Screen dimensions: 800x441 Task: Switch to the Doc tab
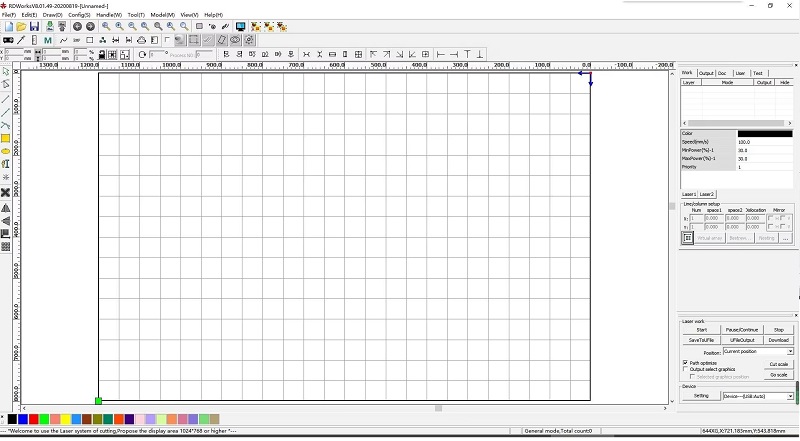(x=722, y=74)
